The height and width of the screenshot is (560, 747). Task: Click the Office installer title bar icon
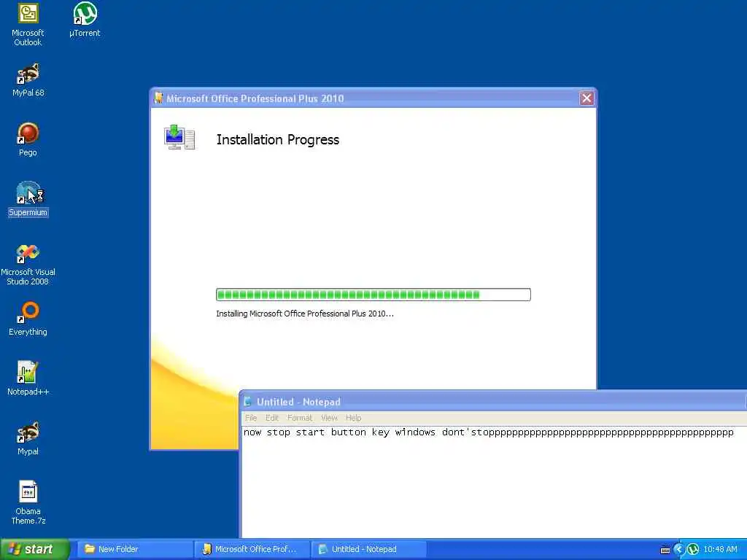pyautogui.click(x=158, y=98)
